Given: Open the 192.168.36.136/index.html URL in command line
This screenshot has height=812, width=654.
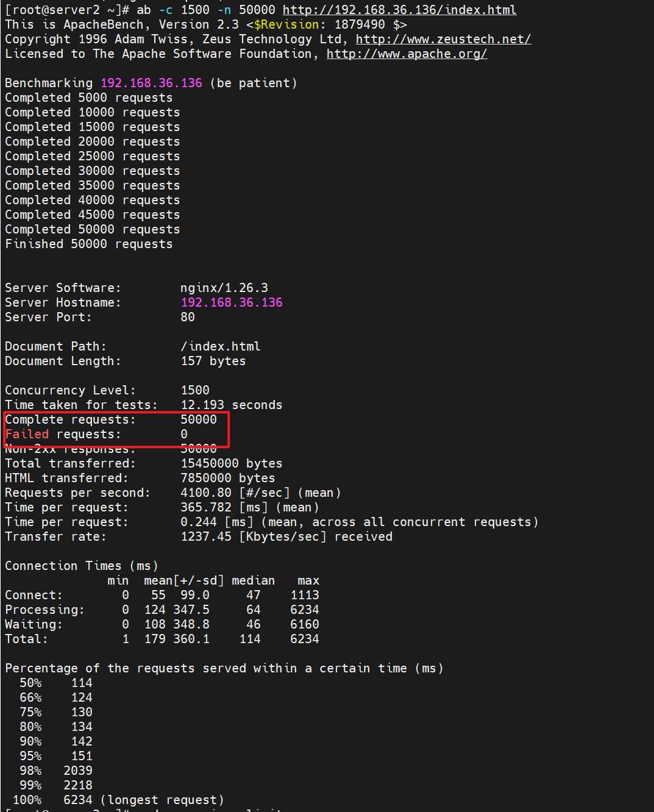Looking at the screenshot, I should pyautogui.click(x=399, y=10).
